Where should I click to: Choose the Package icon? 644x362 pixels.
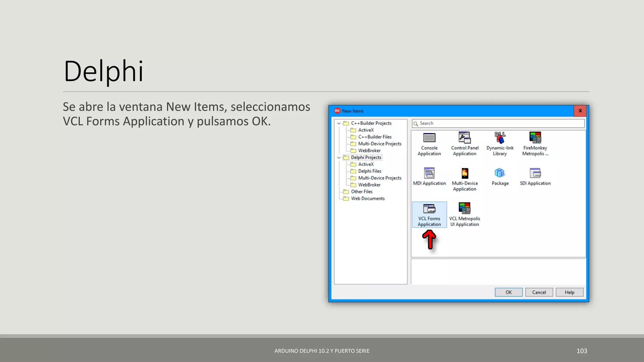[500, 177]
